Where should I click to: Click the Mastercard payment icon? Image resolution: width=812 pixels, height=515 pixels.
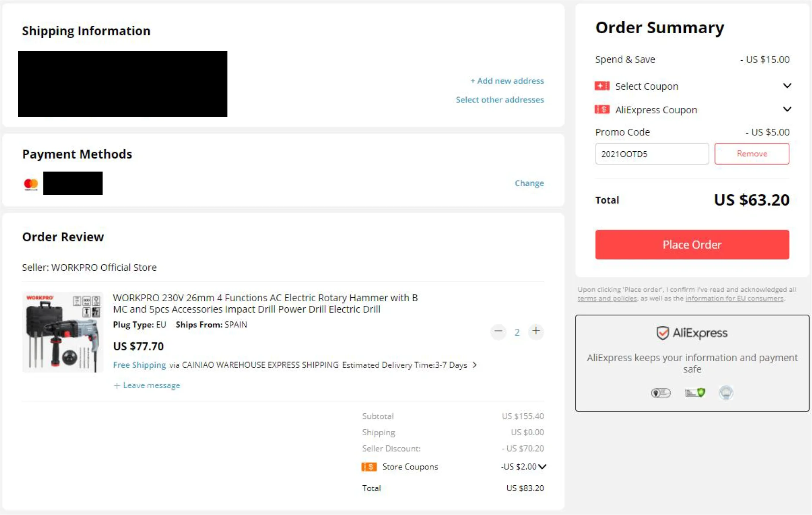pyautogui.click(x=31, y=184)
